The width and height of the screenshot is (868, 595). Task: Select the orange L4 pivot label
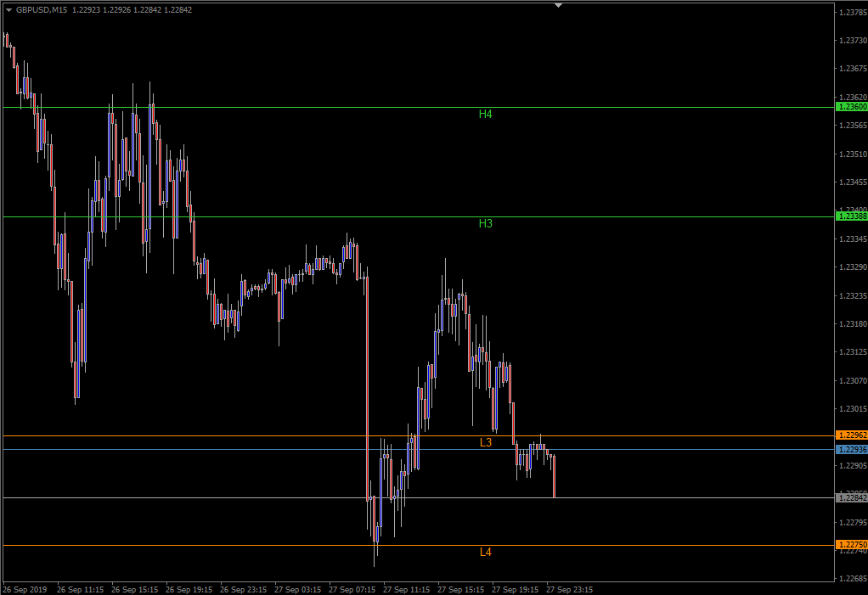tap(486, 552)
